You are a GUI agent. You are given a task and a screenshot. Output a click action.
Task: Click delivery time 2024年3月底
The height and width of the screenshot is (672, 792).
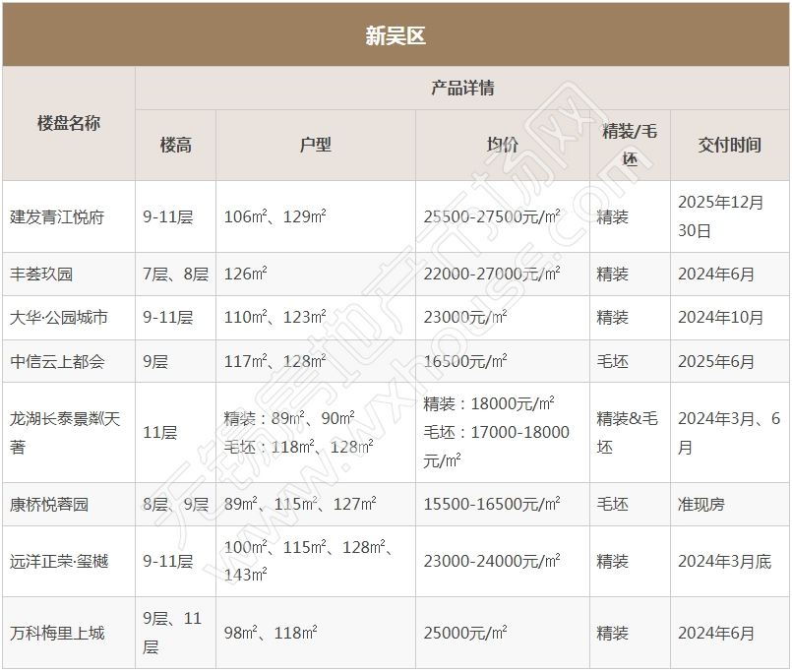click(724, 562)
